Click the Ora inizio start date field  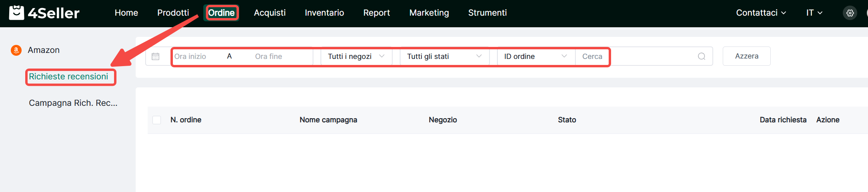(x=196, y=57)
